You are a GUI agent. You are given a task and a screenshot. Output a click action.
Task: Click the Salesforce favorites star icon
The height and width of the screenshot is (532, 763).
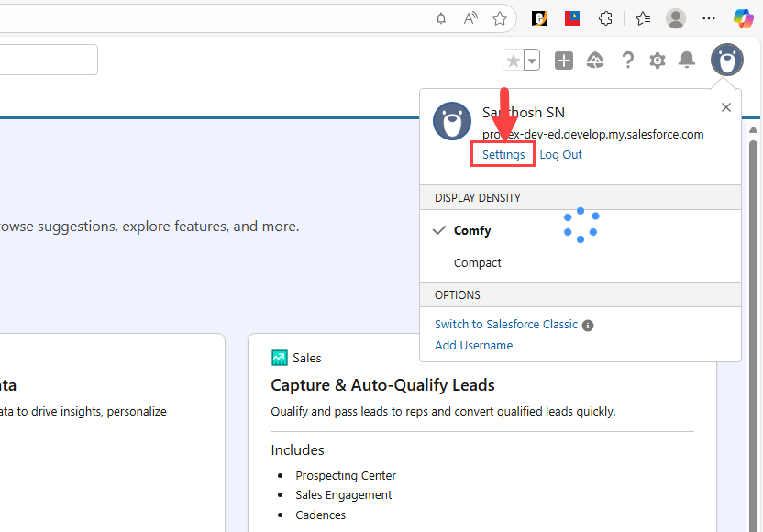click(x=514, y=61)
